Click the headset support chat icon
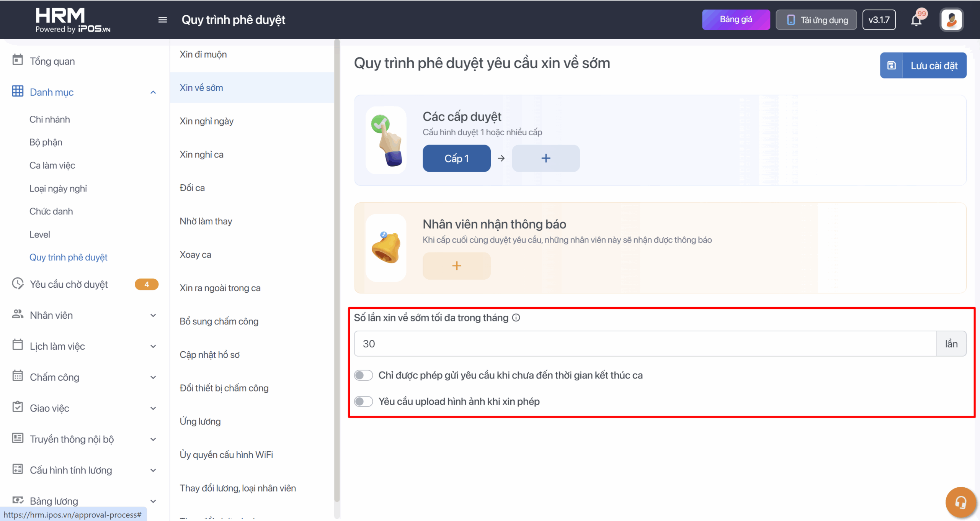This screenshot has height=521, width=980. (960, 502)
